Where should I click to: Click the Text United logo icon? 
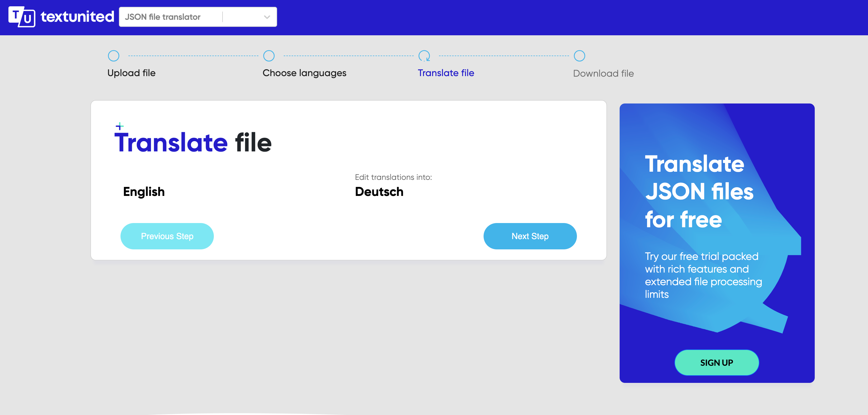coord(22,17)
